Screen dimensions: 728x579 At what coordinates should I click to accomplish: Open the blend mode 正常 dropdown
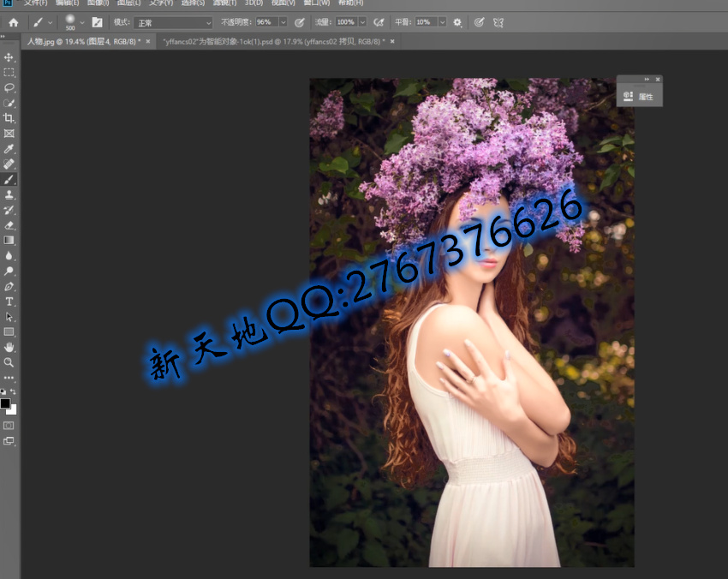click(x=173, y=22)
